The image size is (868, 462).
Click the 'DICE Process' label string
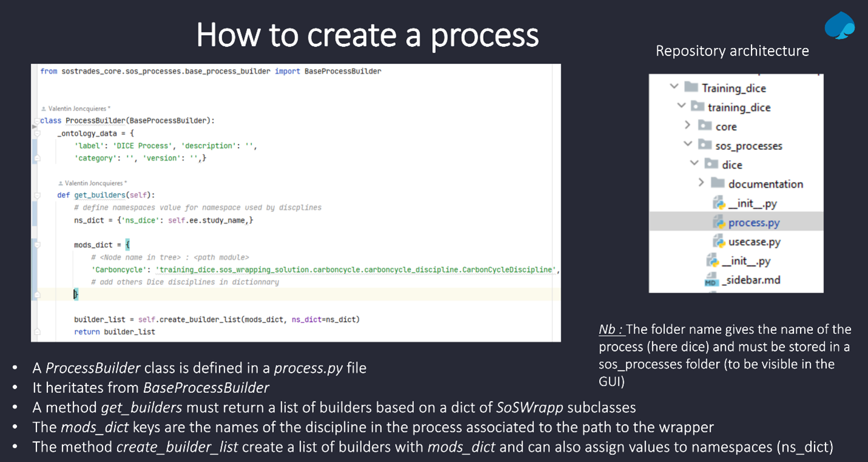(x=141, y=146)
